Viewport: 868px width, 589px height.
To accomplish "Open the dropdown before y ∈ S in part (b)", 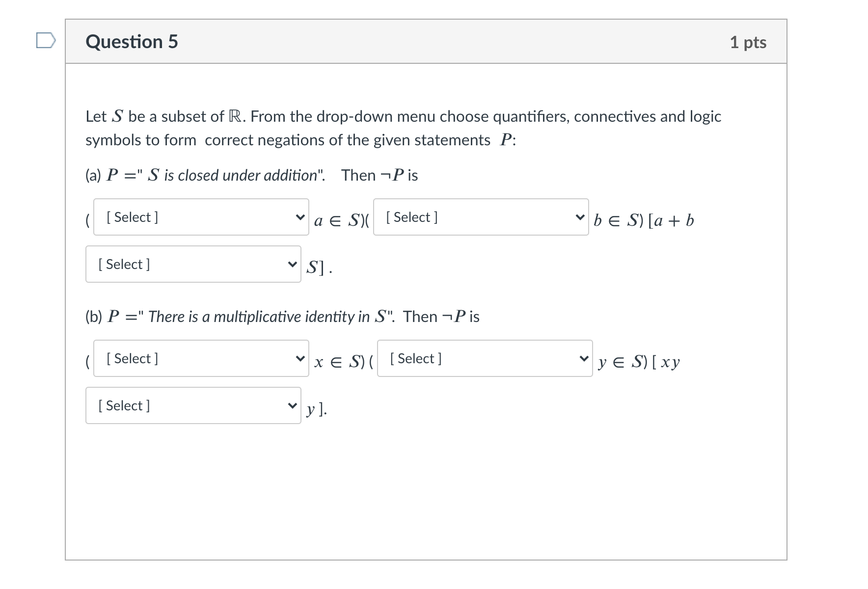I will [485, 358].
